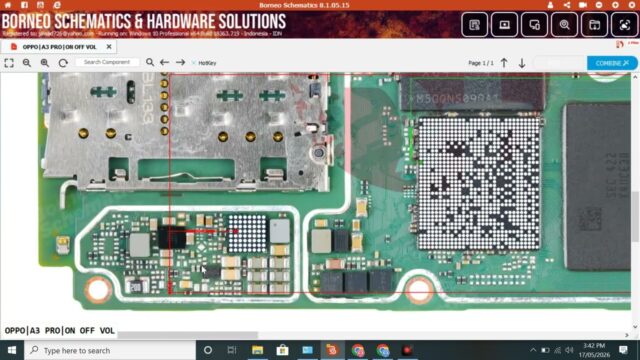Click the user account icon
The image size is (640, 360).
tap(550, 5)
